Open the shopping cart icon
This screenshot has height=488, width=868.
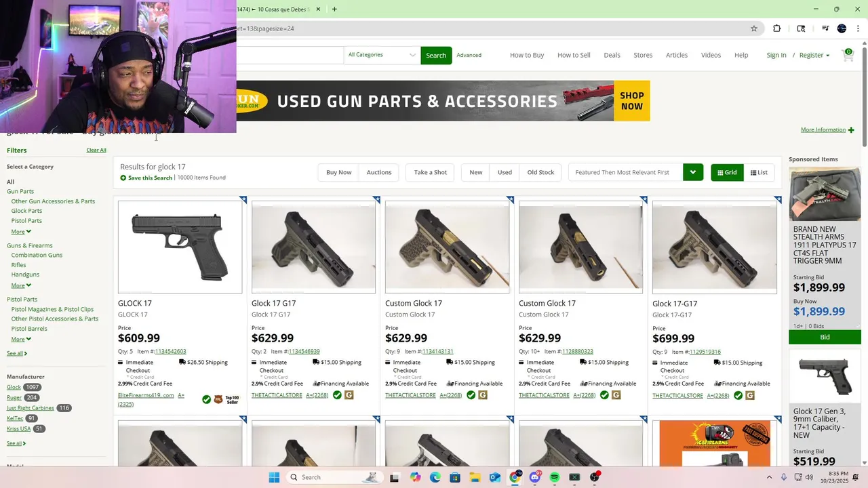click(x=847, y=55)
